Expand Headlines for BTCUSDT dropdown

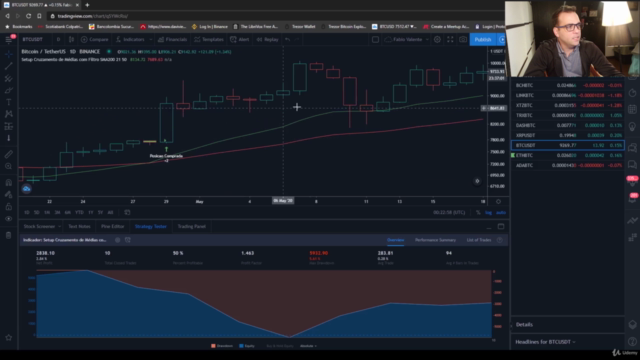pos(545,342)
